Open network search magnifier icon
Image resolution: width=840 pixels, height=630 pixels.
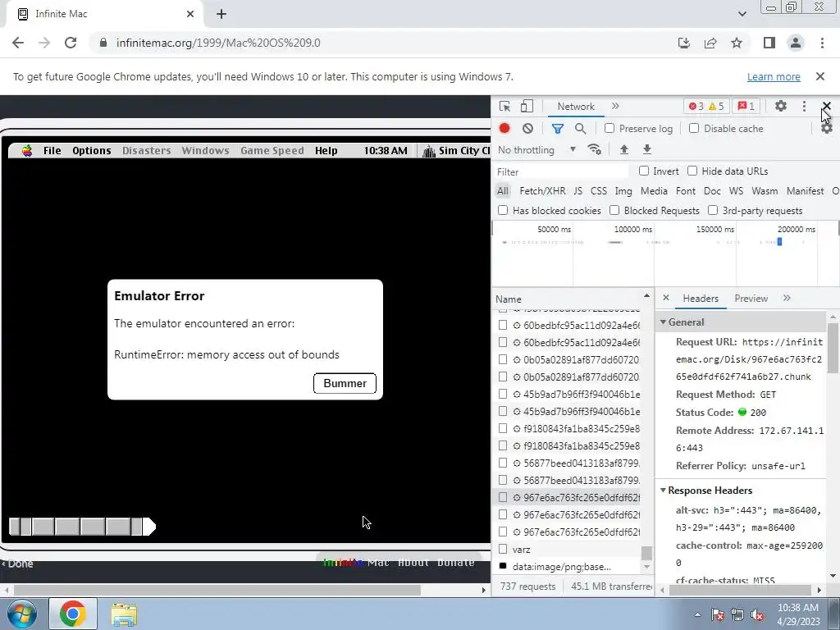click(x=580, y=128)
